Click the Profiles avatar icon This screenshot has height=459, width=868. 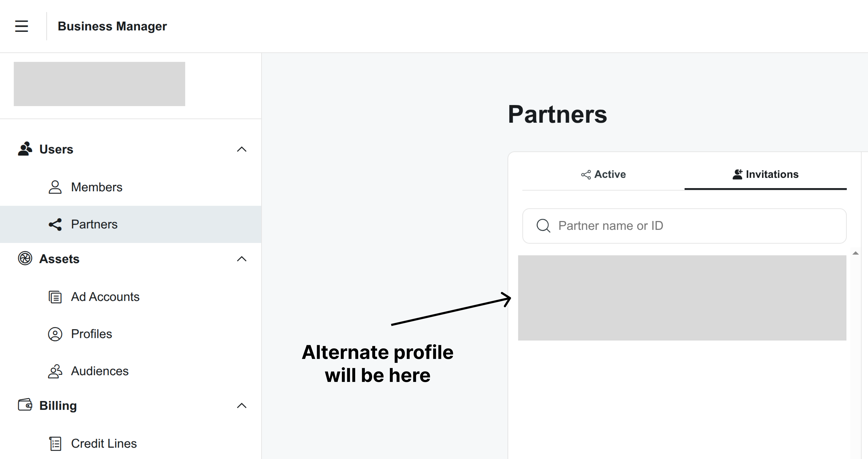(55, 334)
